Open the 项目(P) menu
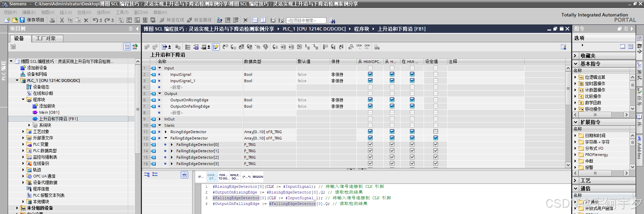This screenshot has height=214, width=644. [10, 12]
